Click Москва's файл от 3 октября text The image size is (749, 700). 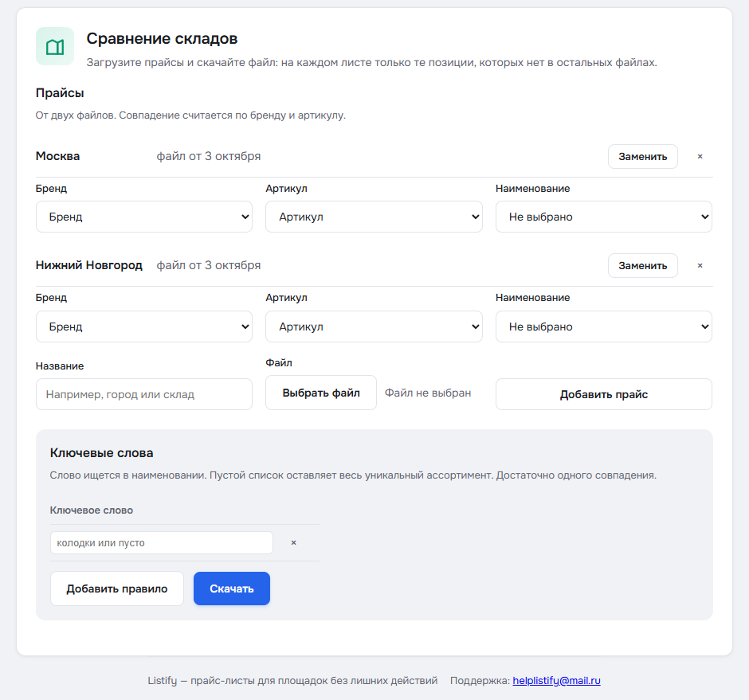[x=209, y=156]
